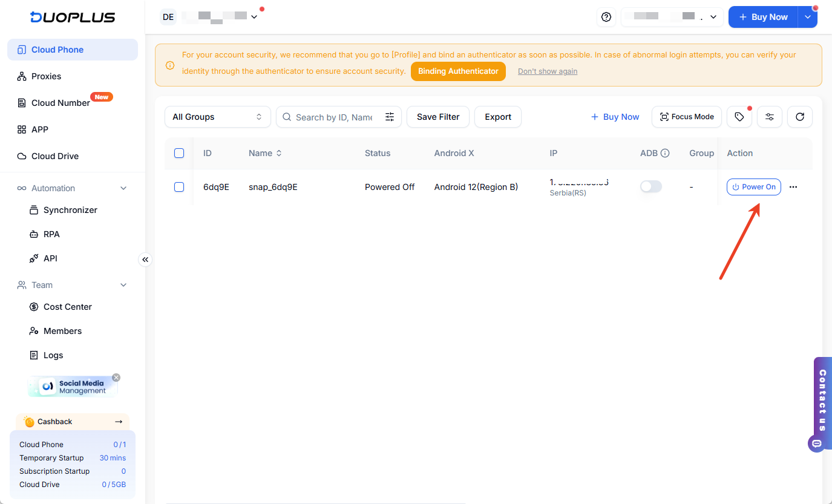This screenshot has height=504, width=832.
Task: Go to the Proxies sidebar item
Action: click(46, 76)
